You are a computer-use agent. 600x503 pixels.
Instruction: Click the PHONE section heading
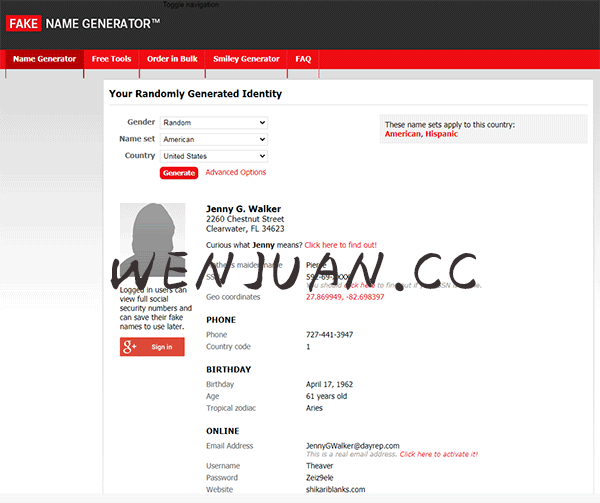pos(221,320)
